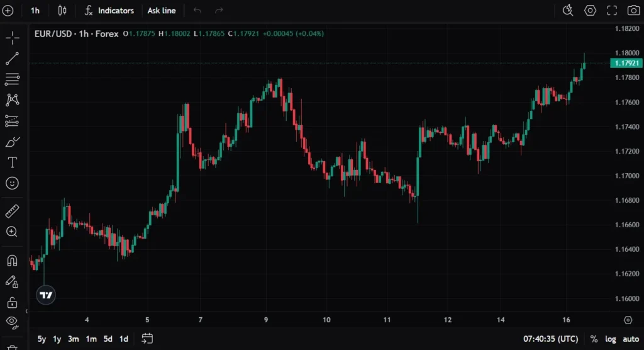Screen dimensions: 644x350
Task: Click the 1.17921 current price label
Action: 626,63
